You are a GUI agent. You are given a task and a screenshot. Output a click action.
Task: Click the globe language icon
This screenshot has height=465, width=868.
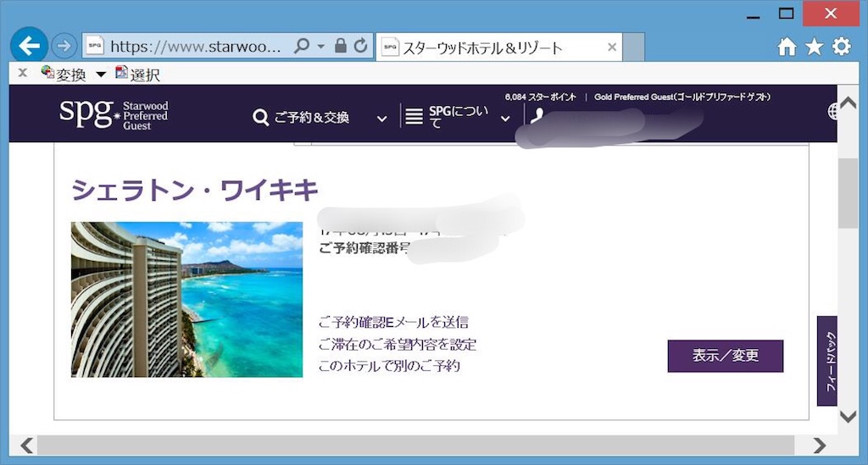832,111
